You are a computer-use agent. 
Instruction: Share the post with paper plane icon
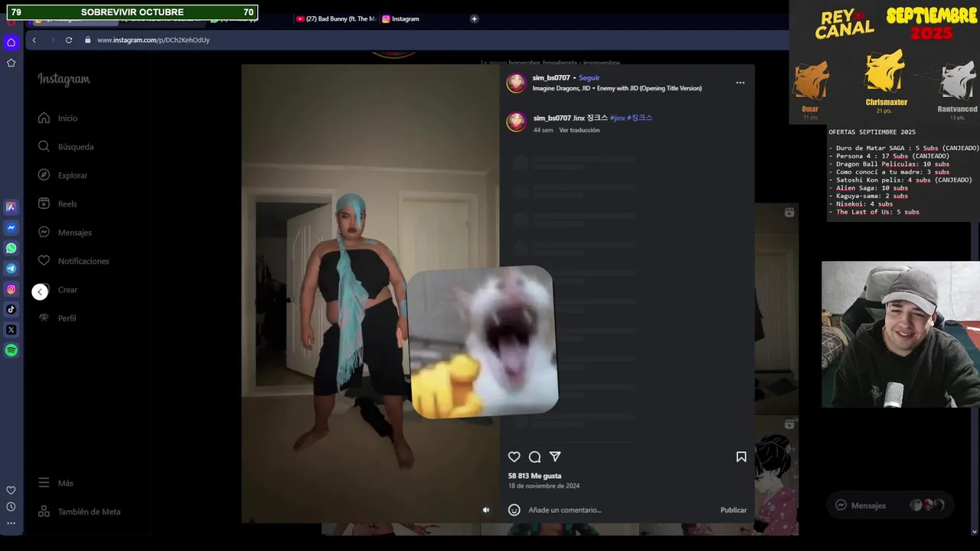[x=555, y=457]
